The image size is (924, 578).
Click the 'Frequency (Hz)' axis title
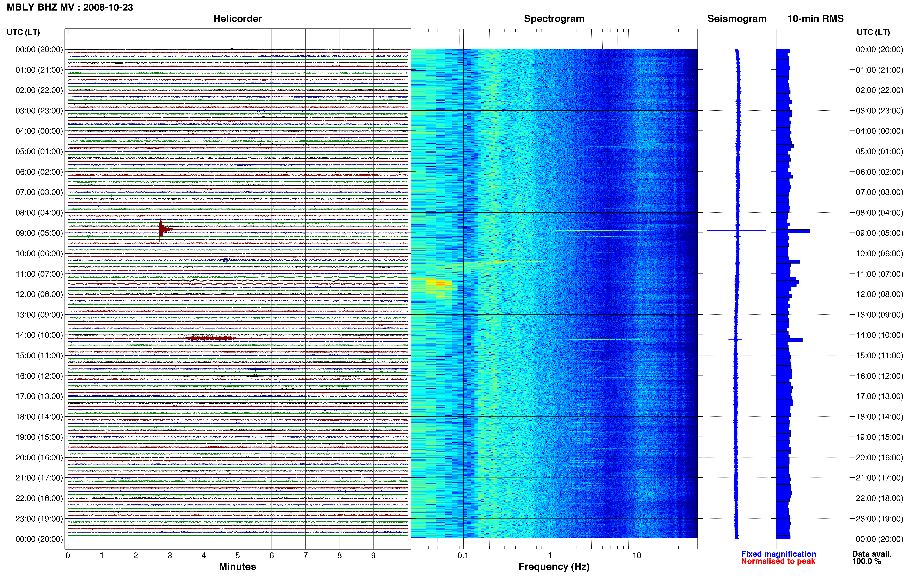[x=554, y=566]
